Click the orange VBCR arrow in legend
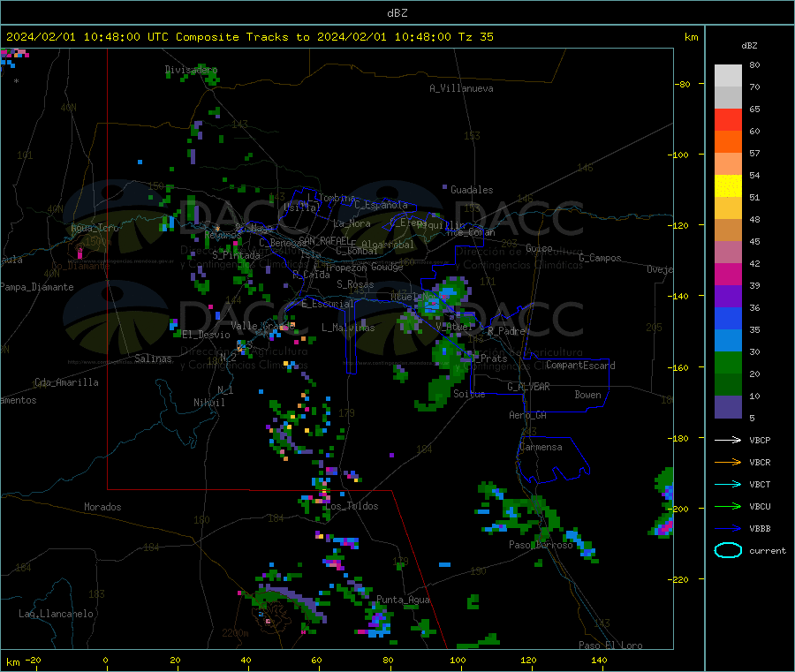 (728, 462)
